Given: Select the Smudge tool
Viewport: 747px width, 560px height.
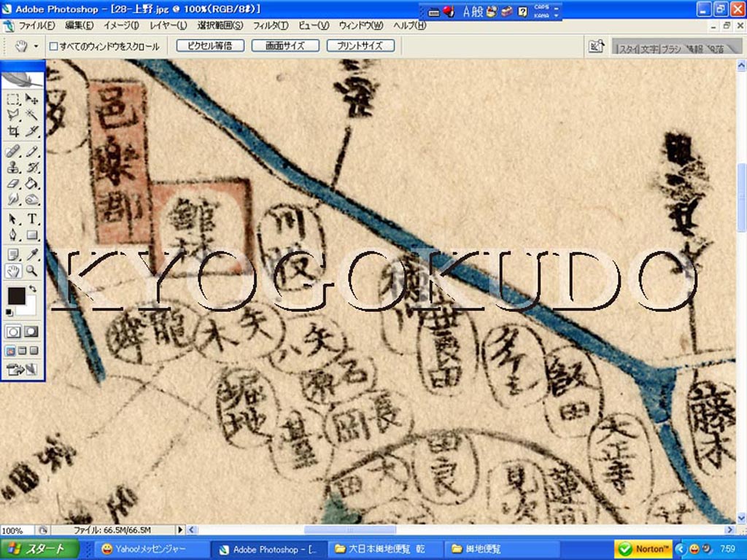Looking at the screenshot, I should tap(13, 199).
